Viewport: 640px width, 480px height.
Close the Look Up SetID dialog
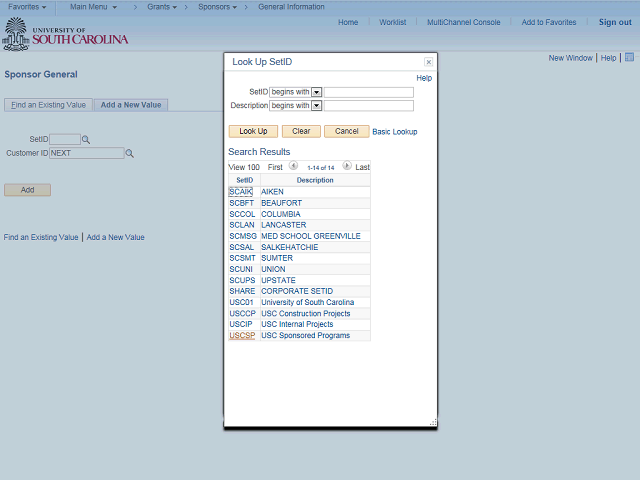pos(428,62)
